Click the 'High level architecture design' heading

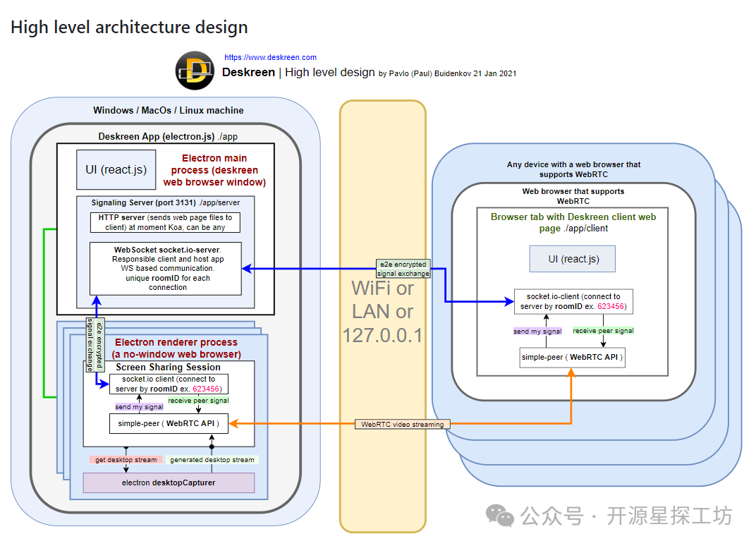click(x=129, y=27)
